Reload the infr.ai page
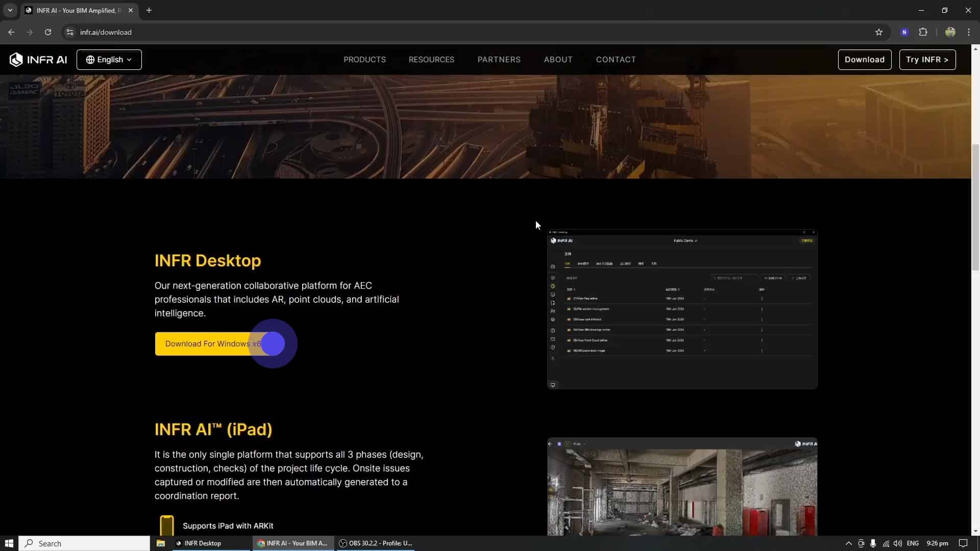980x551 pixels. click(x=48, y=32)
